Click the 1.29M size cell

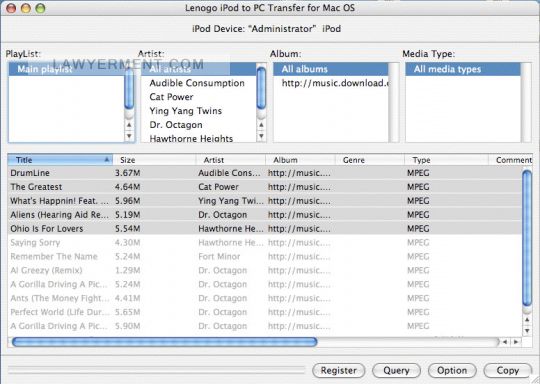pos(127,270)
